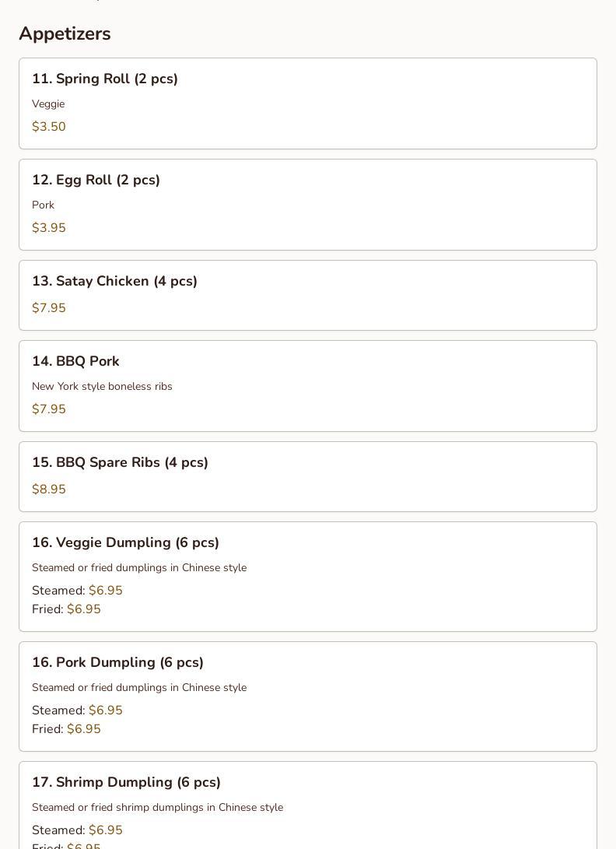The height and width of the screenshot is (849, 616).
Task: Click the $8.95 Spare Ribs price
Action: (x=49, y=489)
